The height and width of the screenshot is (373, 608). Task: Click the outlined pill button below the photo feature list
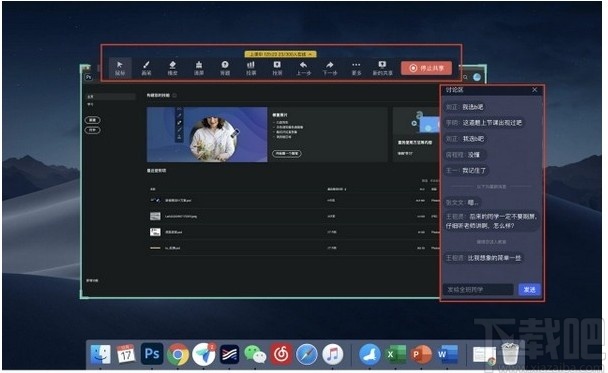[287, 153]
